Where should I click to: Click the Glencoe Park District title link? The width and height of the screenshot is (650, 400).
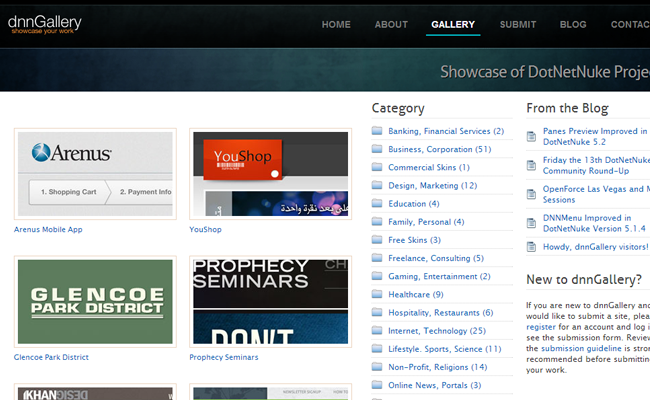coord(51,357)
